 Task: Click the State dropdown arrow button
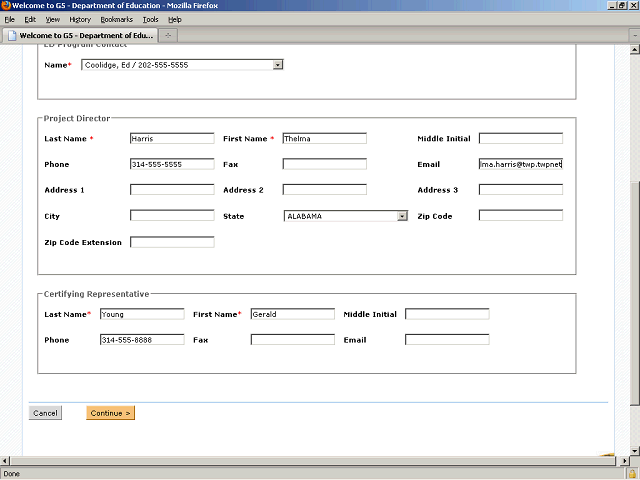(x=402, y=216)
